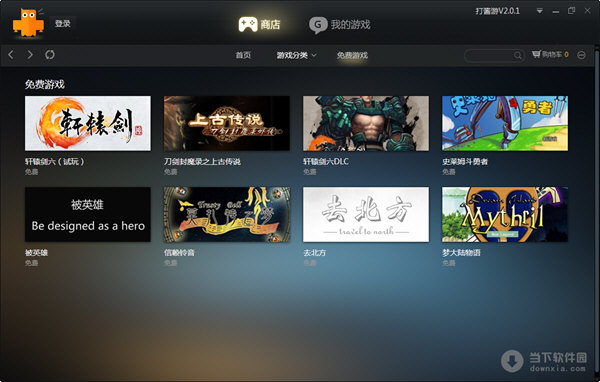This screenshot has width=600, height=382.
Task: Open the 商店 store tab
Action: (259, 24)
